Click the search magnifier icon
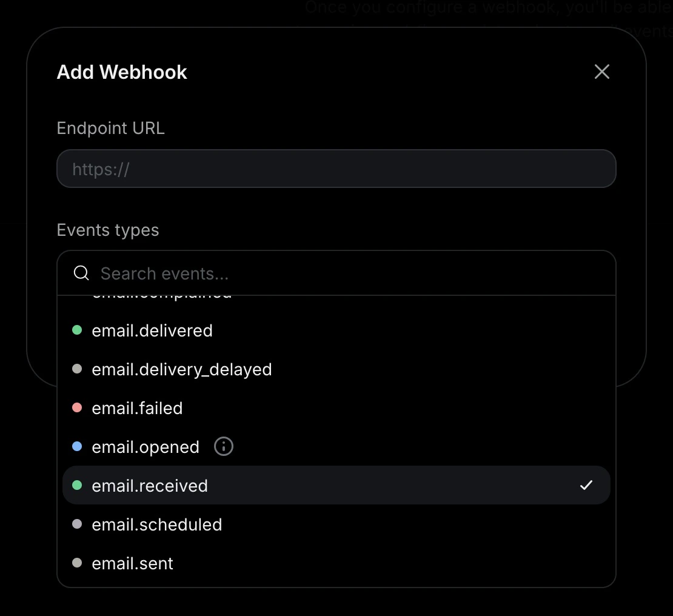Screen dimensions: 673x616 (81, 273)
